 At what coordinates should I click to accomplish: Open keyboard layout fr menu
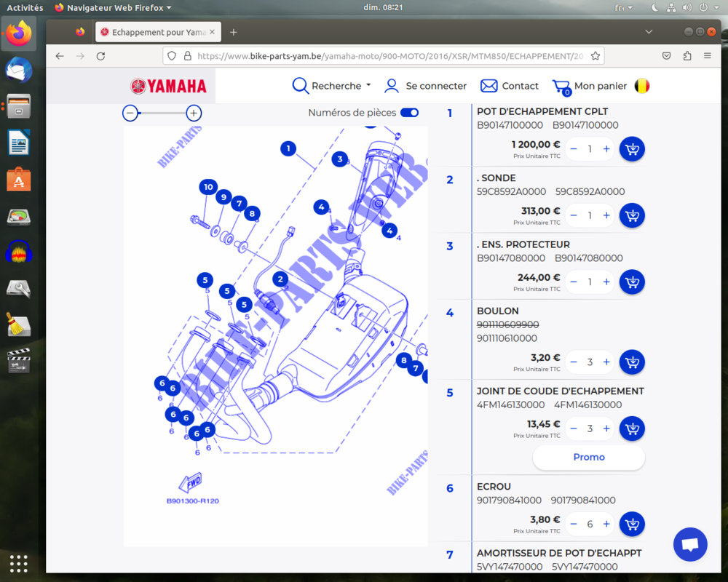tap(623, 7)
